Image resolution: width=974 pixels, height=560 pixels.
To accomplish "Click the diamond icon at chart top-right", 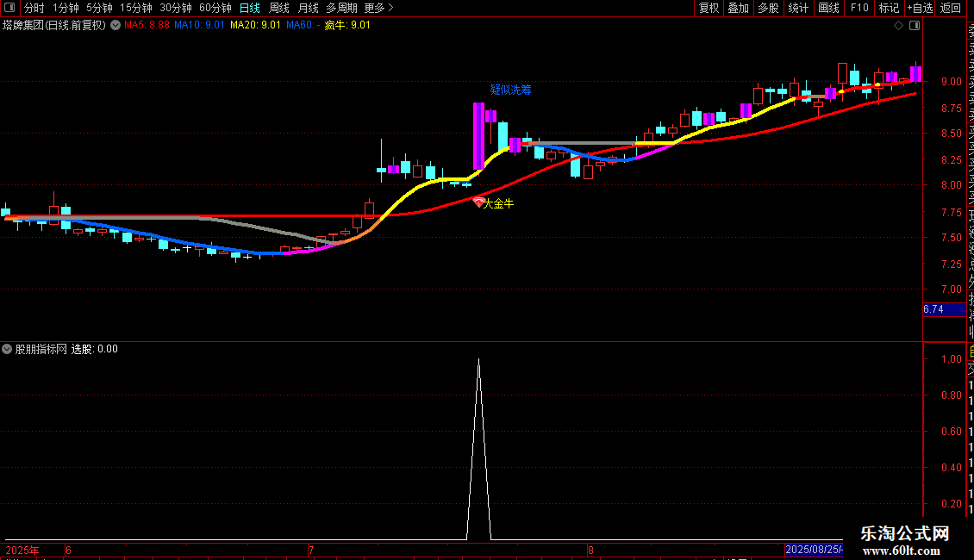I will point(898,26).
